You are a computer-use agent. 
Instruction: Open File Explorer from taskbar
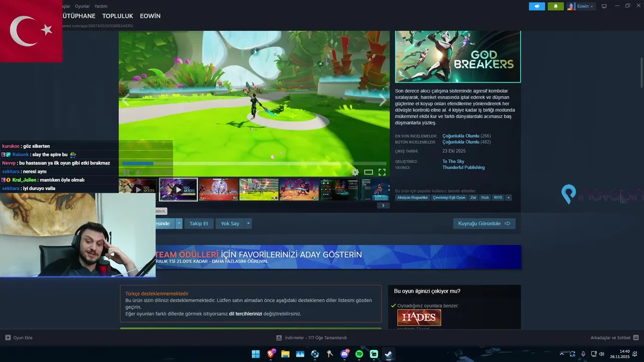[286, 354]
